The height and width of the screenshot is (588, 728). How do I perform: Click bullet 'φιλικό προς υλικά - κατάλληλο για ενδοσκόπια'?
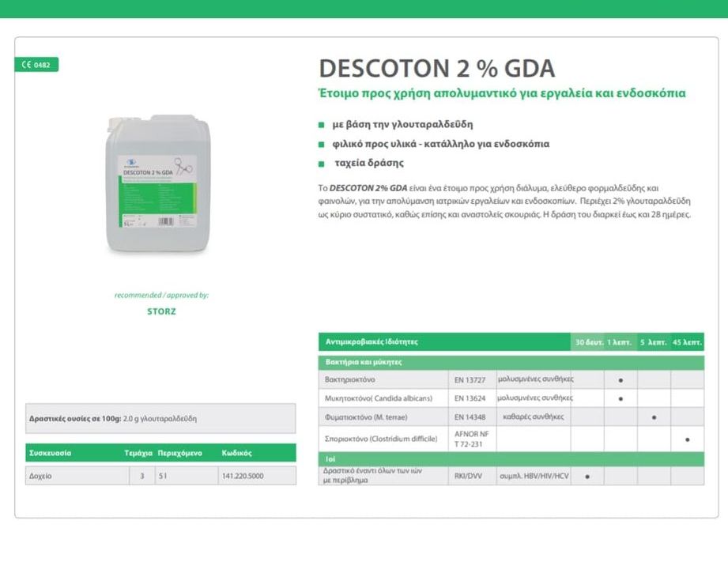click(x=440, y=144)
